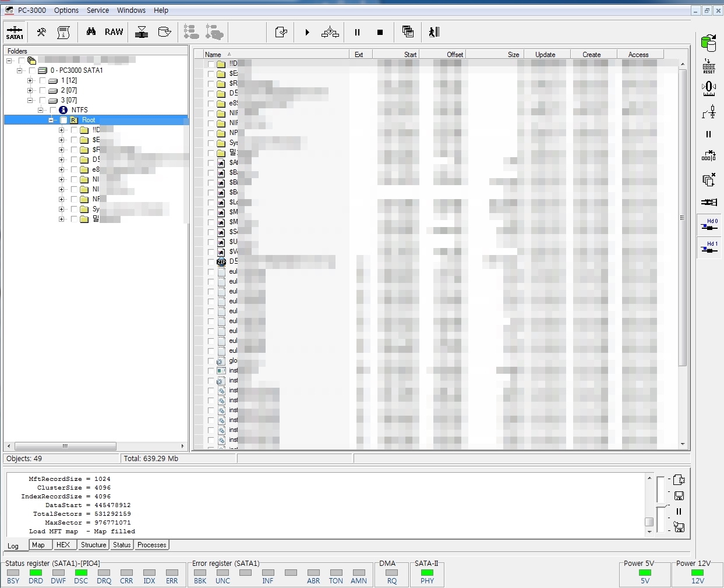This screenshot has width=724, height=588.
Task: Click the SATA1 port toolbar icon
Action: coord(15,32)
